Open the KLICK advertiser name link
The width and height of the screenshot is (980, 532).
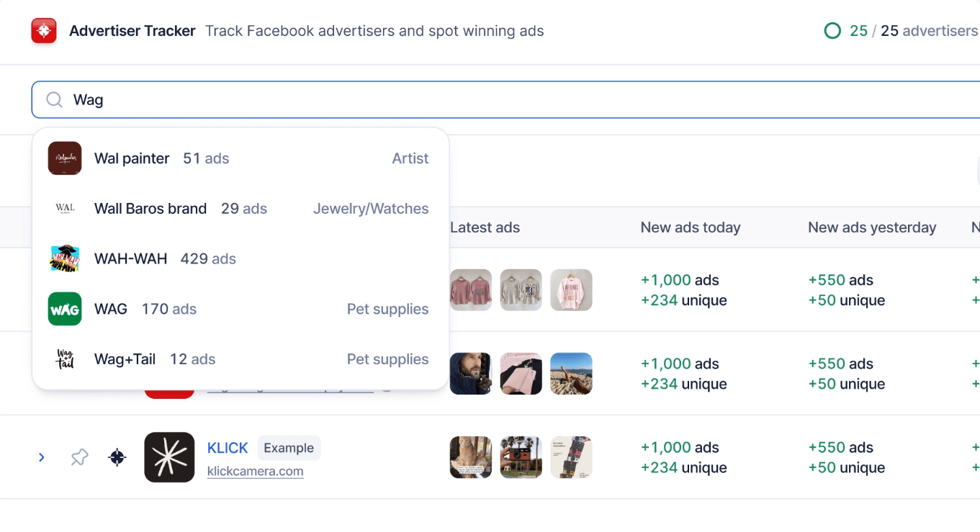(228, 448)
